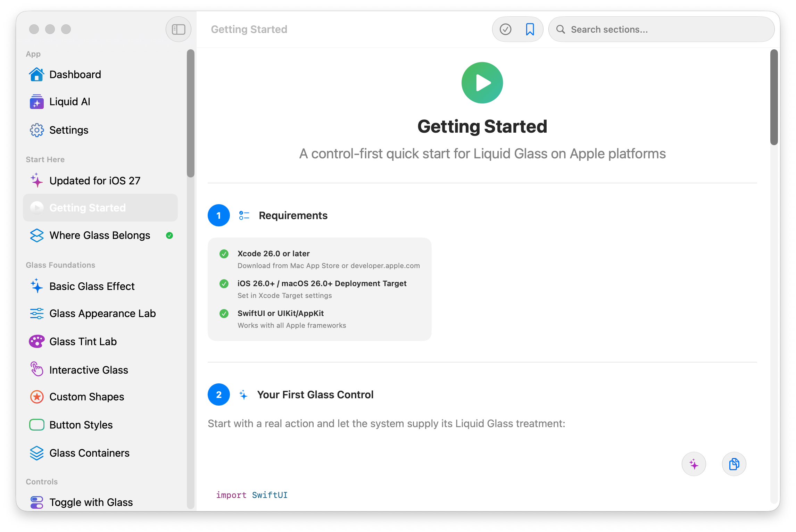Viewport: 796px width, 532px height.
Task: Open Button Styles section
Action: point(100,425)
